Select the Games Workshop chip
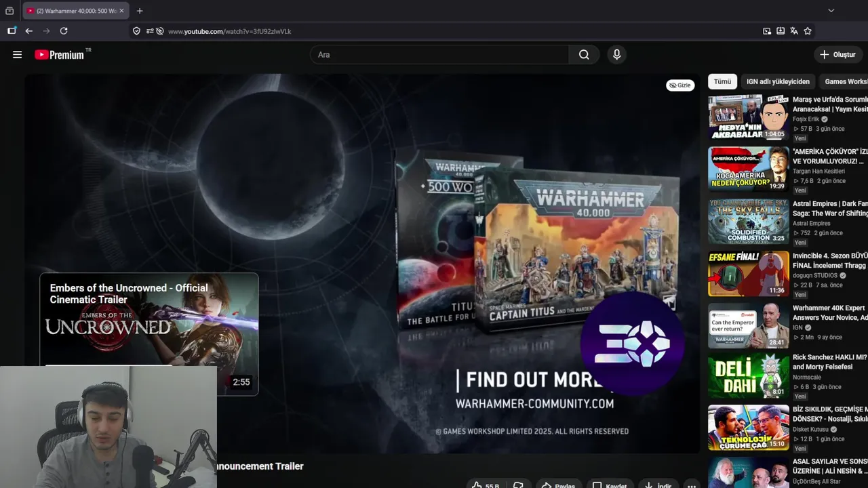Image resolution: width=868 pixels, height=488 pixels. pos(844,81)
